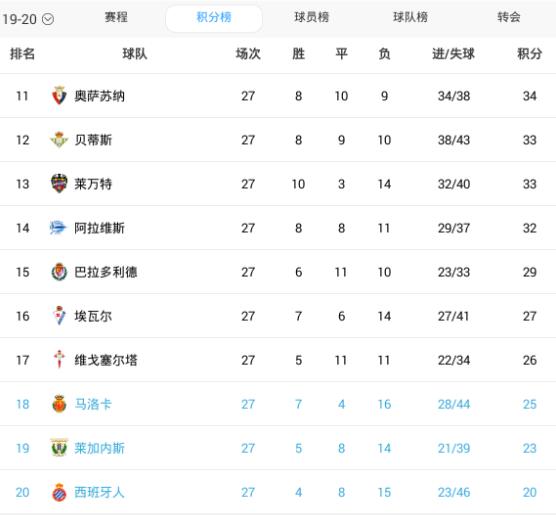Viewport: 556px width, 515px height.
Task: Click the Levante (莱万特) club badge
Action: 59,183
